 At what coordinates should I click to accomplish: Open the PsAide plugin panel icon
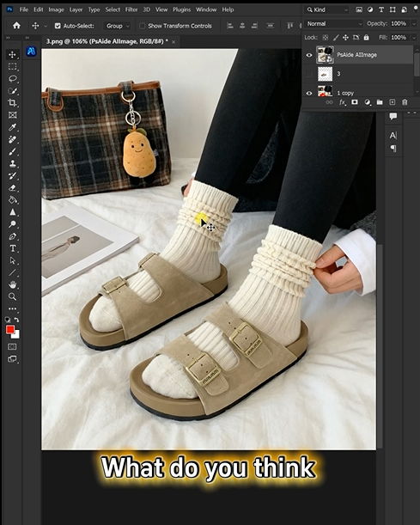pyautogui.click(x=31, y=52)
